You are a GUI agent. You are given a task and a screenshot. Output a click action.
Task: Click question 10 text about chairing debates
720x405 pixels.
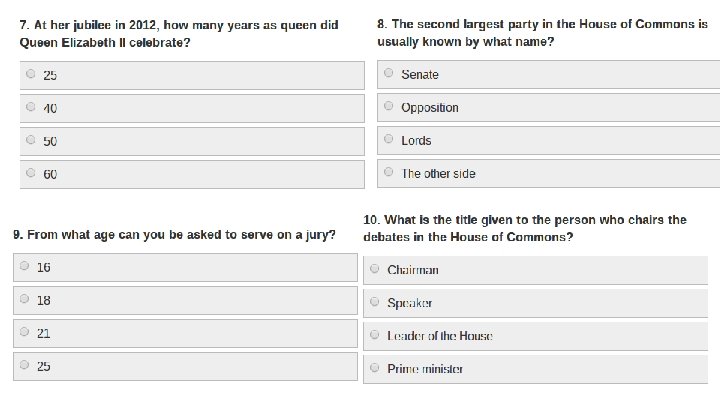525,228
